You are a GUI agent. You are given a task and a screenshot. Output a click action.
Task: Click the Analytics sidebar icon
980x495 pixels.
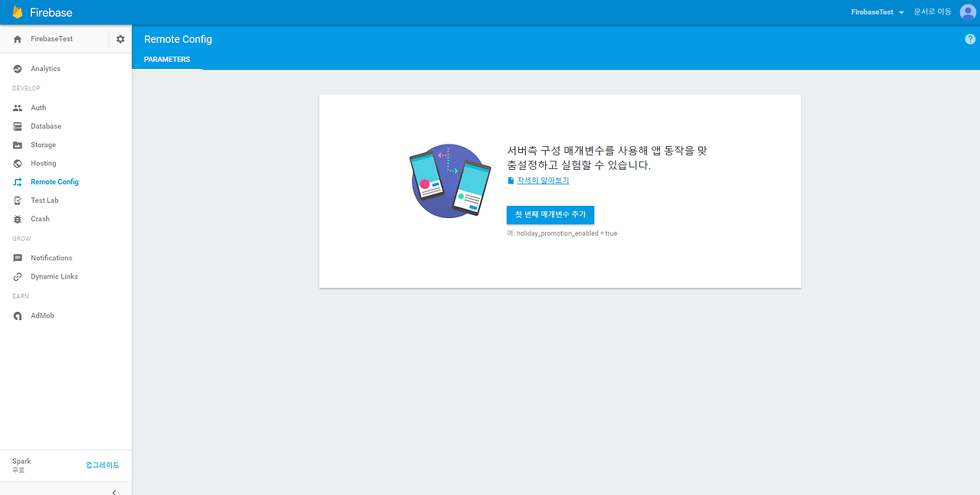[18, 69]
